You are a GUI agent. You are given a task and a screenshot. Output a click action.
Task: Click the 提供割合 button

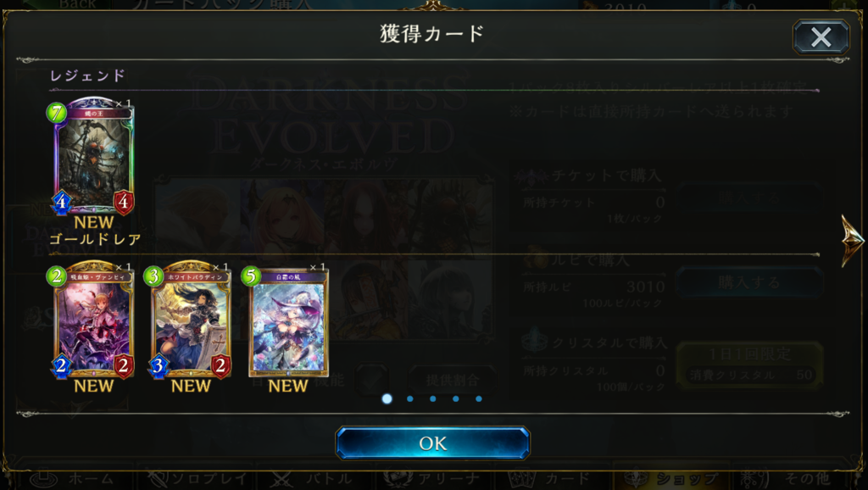(452, 381)
